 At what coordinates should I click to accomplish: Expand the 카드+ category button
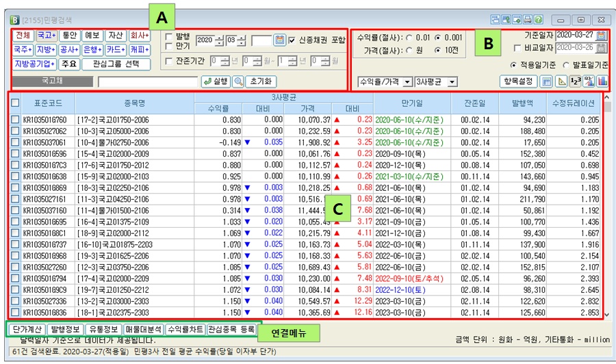pyautogui.click(x=116, y=50)
